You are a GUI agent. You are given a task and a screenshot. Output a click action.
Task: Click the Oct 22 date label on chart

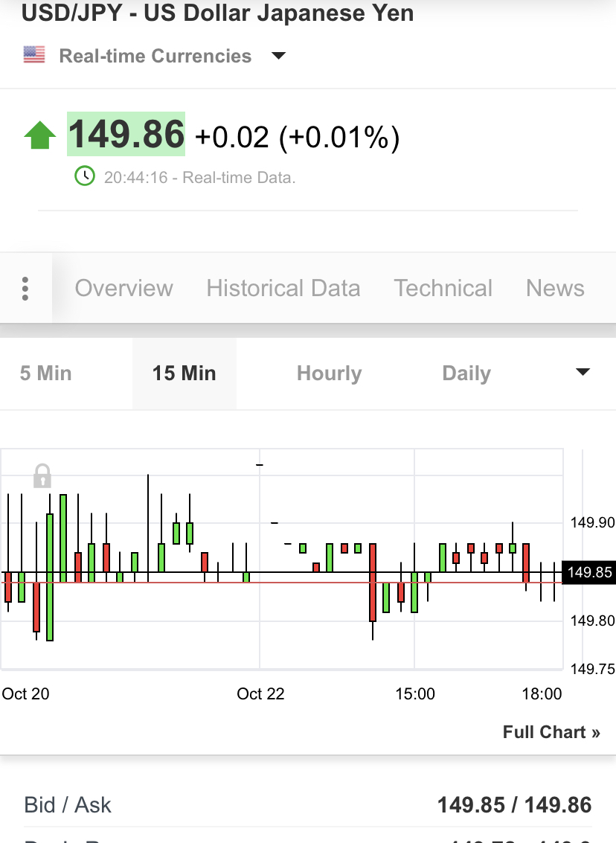tap(260, 693)
